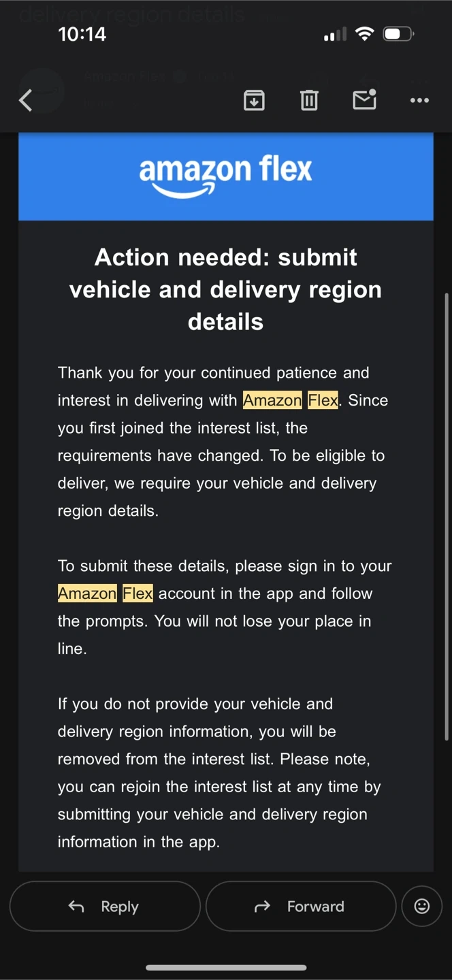Tap highlighted "Flex" in the first paragraph
This screenshot has width=452, height=980.
323,400
